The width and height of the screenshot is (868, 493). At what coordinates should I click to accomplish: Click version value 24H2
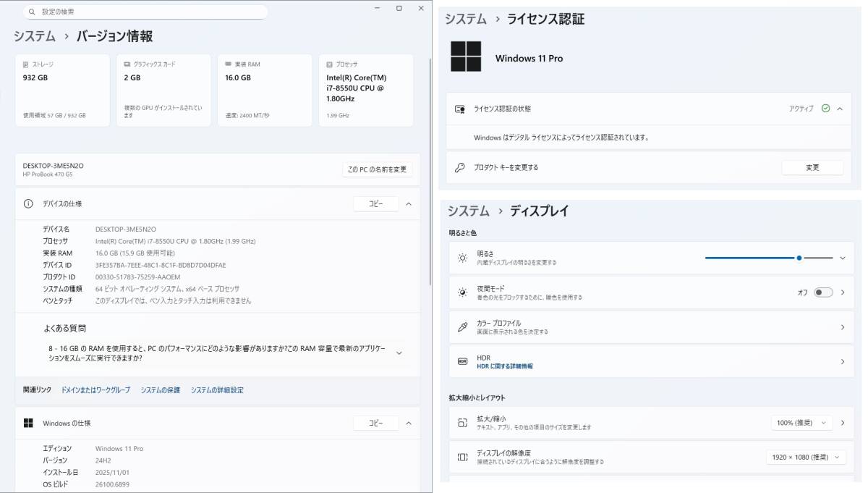(x=103, y=460)
